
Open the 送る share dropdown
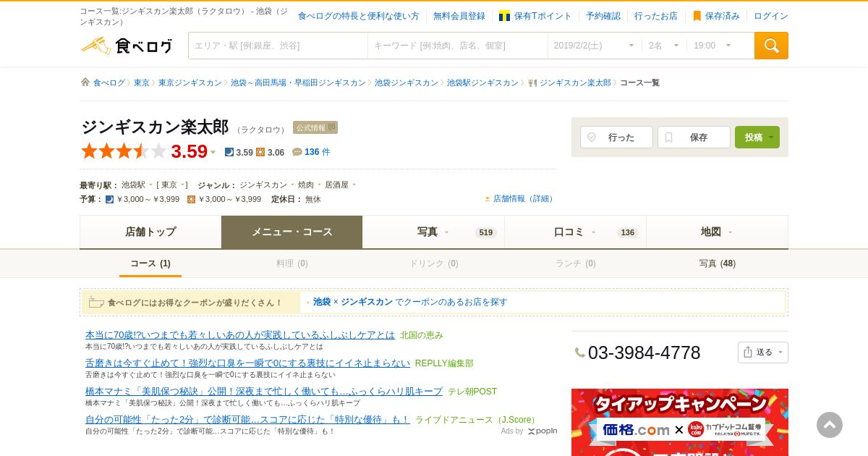(763, 352)
